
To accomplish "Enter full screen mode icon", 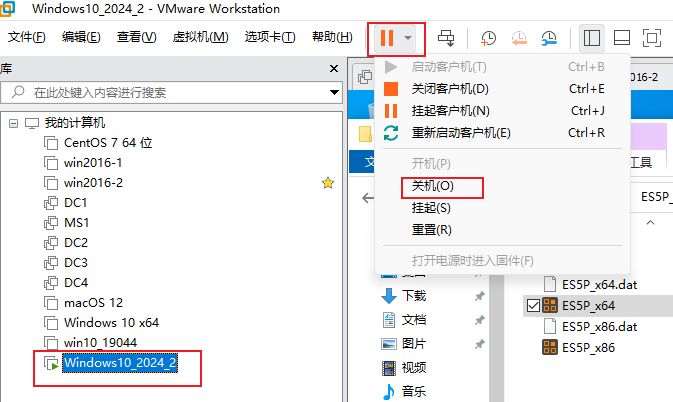I will (652, 38).
